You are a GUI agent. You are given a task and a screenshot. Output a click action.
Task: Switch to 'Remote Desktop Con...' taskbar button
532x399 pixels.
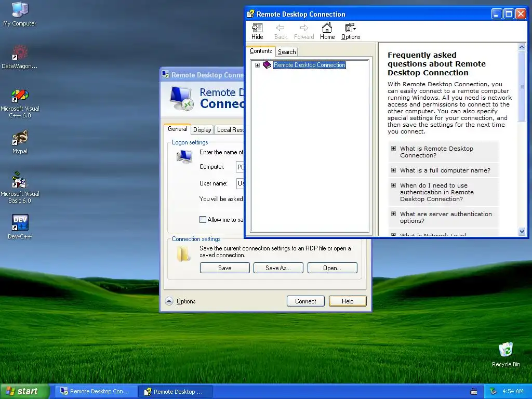[x=96, y=391]
